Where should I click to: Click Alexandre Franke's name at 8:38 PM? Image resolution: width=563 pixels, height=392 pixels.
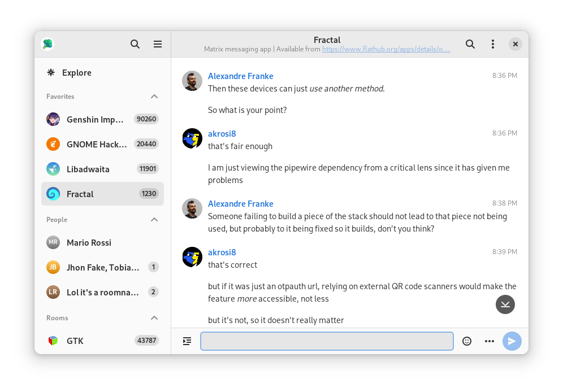[240, 204]
